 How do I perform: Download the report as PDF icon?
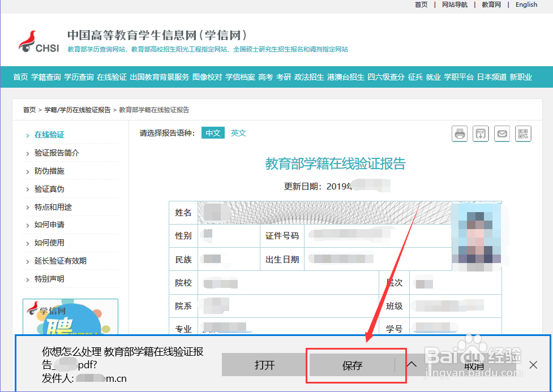[x=481, y=133]
